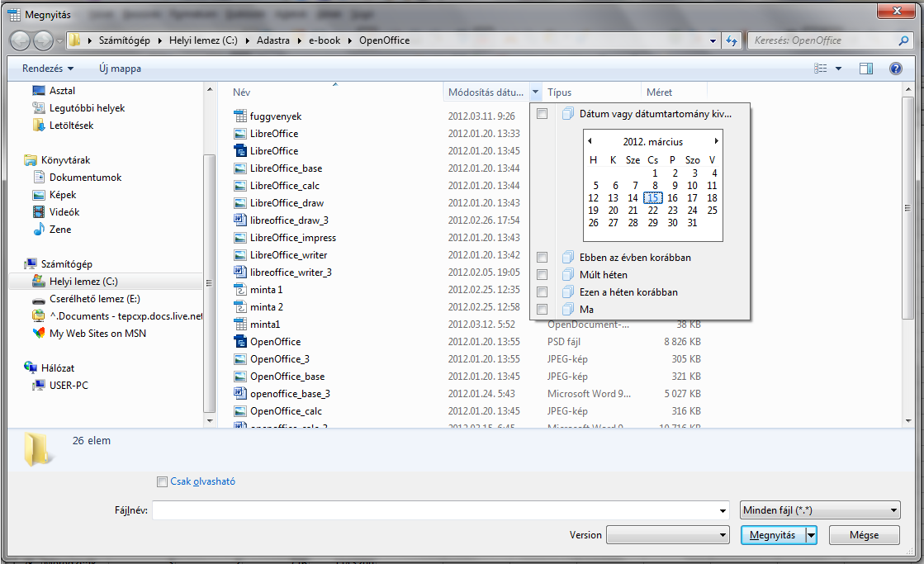Image resolution: width=924 pixels, height=564 pixels.
Task: Click the change view icon
Action: pyautogui.click(x=820, y=69)
